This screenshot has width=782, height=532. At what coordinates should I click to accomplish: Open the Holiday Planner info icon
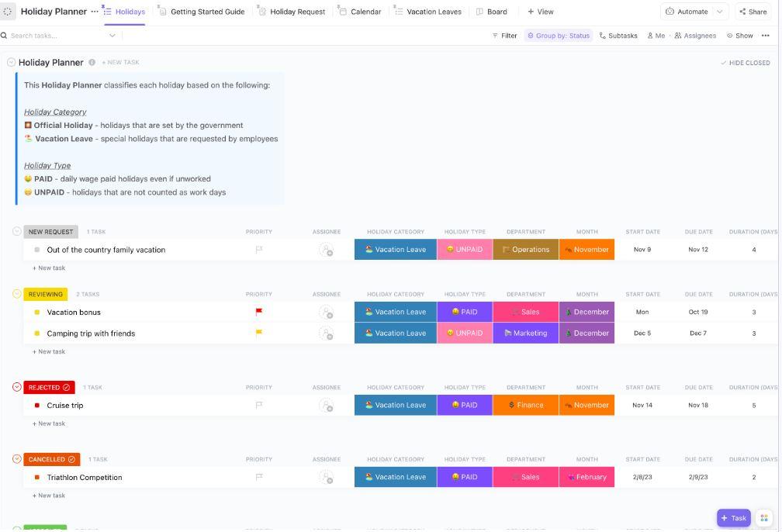[x=92, y=62]
